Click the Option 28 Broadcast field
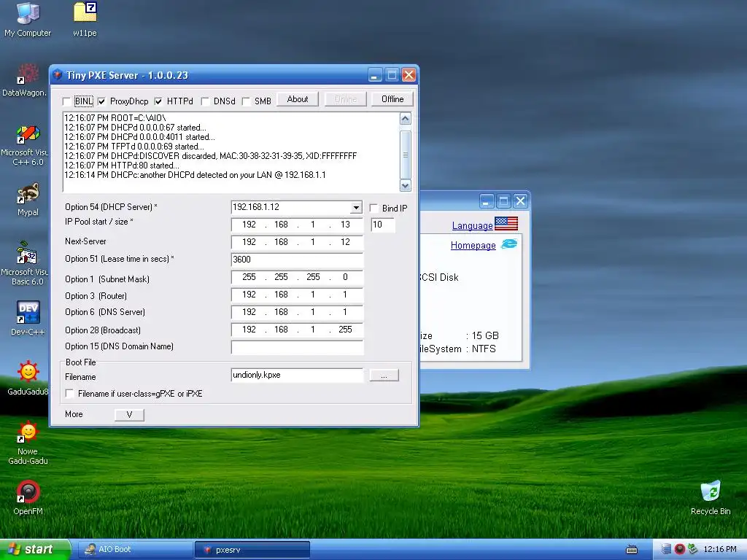 [298, 330]
